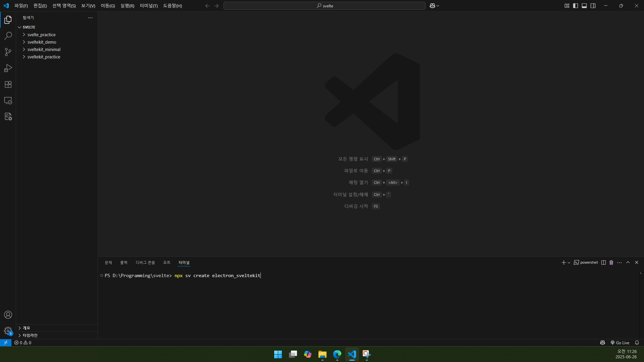Open the terminal launch profile dropdown arrow
644x362 pixels.
point(569,262)
